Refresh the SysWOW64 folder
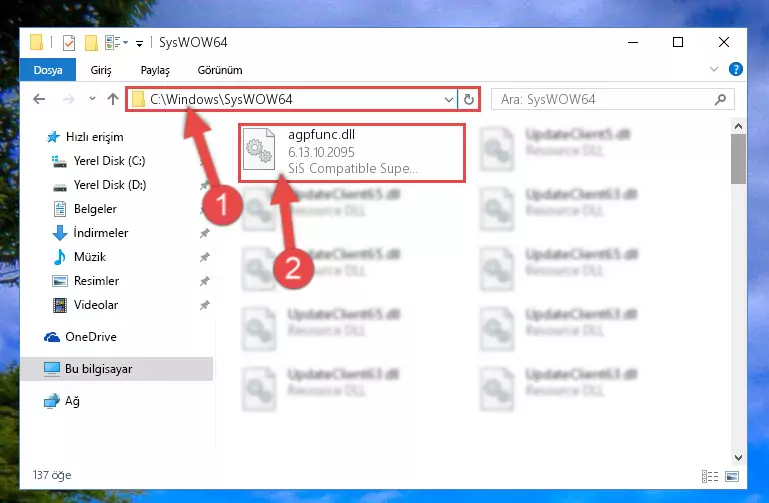Viewport: 769px width, 503px height. 469,100
